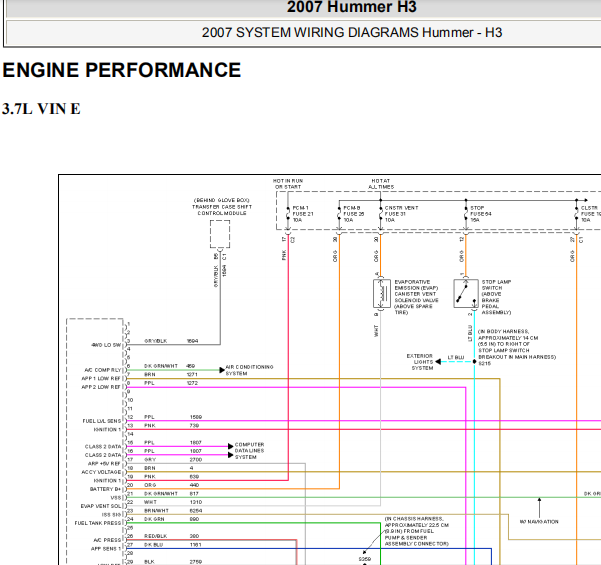This screenshot has height=565, width=601.
Task: Click the "ISS SIG" pin label
Action: [x=112, y=514]
